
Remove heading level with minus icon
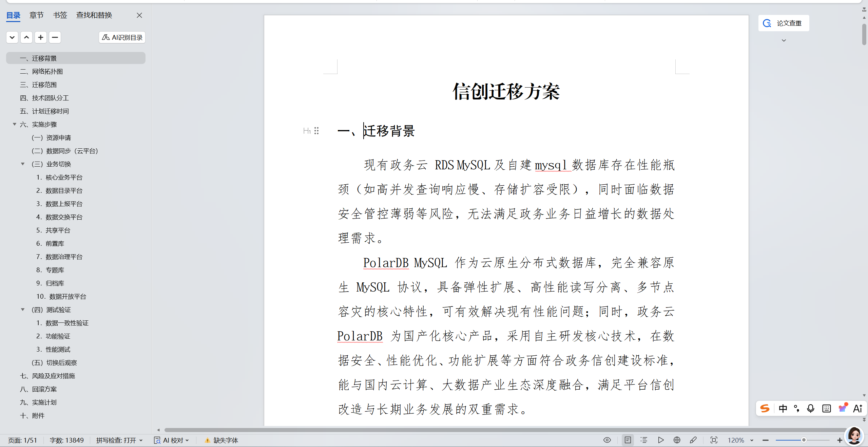point(55,37)
